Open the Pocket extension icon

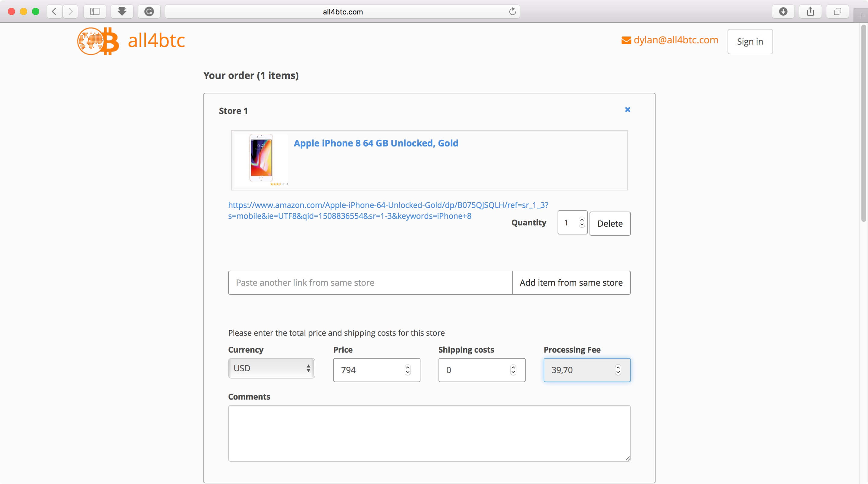pyautogui.click(x=122, y=11)
